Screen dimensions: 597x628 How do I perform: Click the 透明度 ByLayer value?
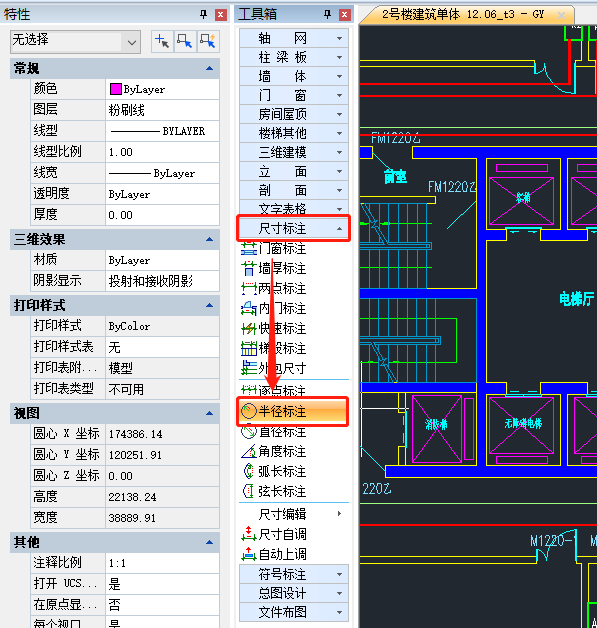pos(162,194)
